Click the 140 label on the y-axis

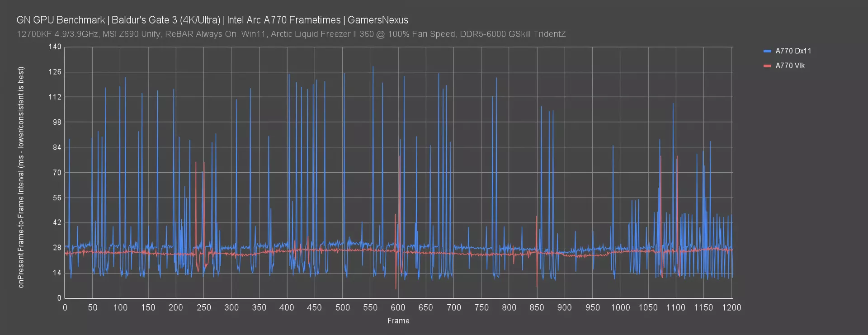pyautogui.click(x=55, y=47)
